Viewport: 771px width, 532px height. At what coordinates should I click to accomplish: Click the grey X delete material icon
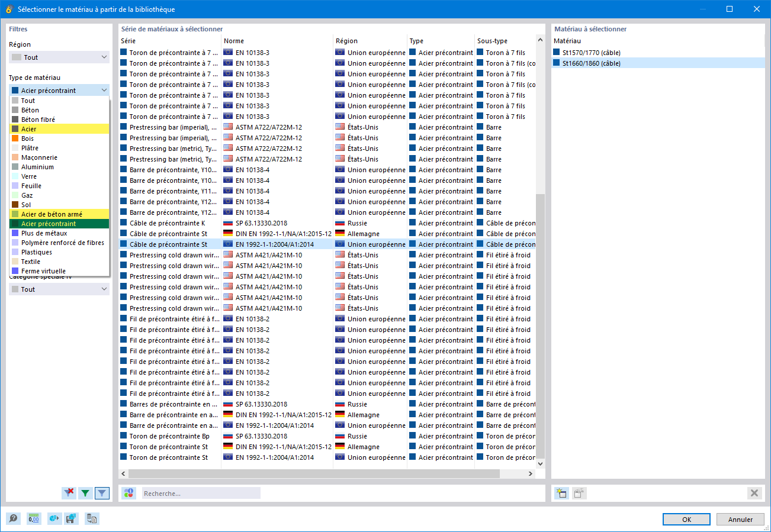click(754, 493)
